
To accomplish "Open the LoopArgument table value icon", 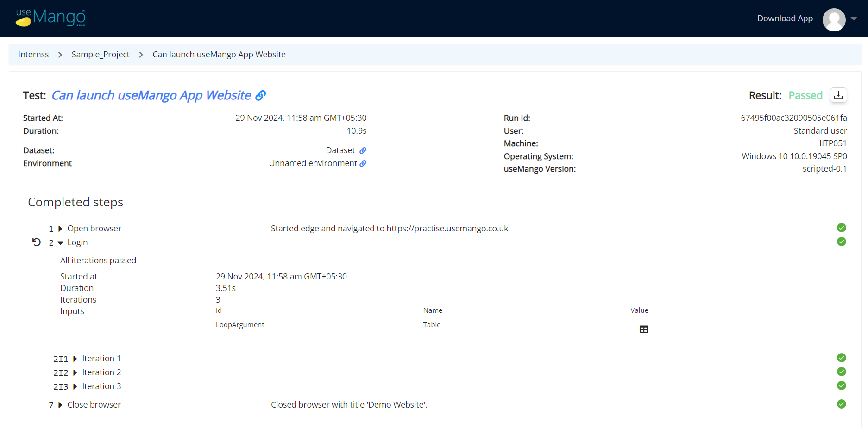I will [644, 329].
